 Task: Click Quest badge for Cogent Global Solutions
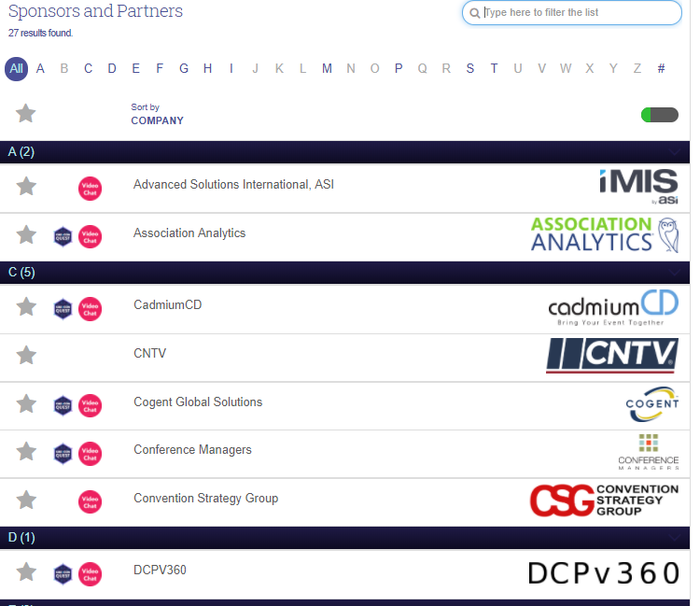coord(63,405)
